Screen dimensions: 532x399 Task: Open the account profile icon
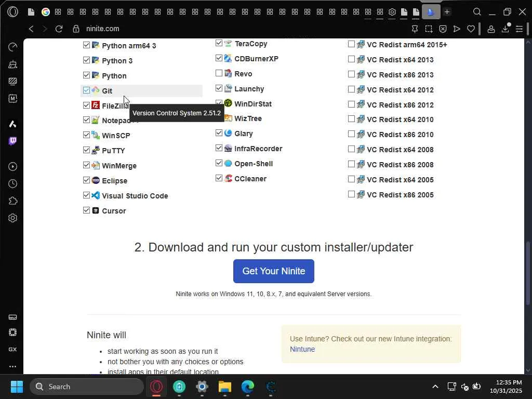491,29
